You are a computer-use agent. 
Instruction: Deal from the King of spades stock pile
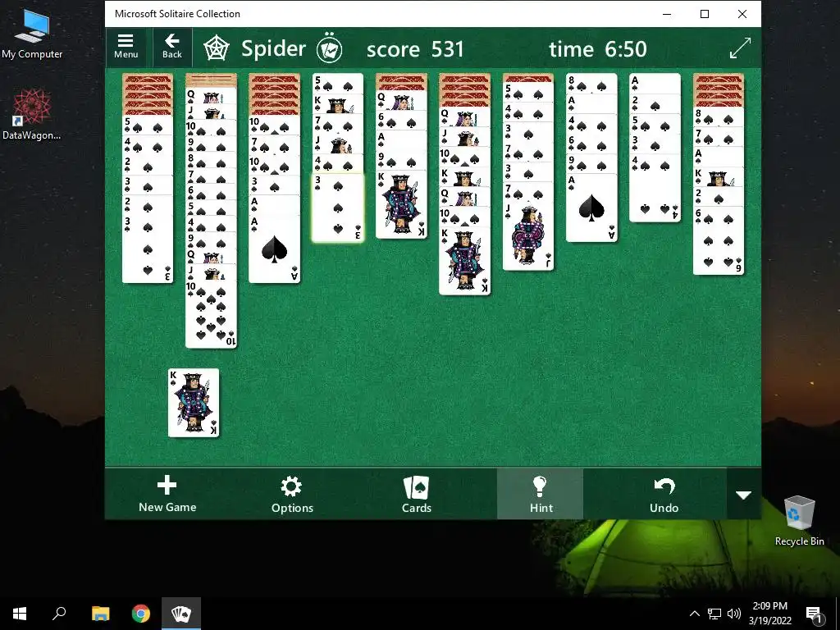[194, 403]
